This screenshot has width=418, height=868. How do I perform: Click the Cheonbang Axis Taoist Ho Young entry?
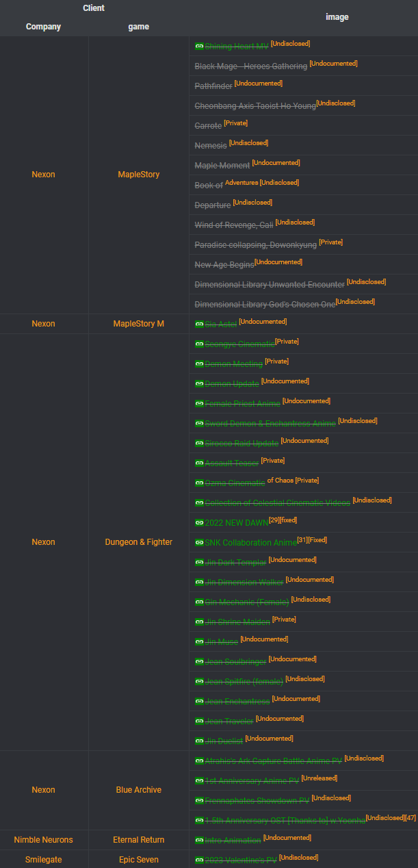(255, 106)
